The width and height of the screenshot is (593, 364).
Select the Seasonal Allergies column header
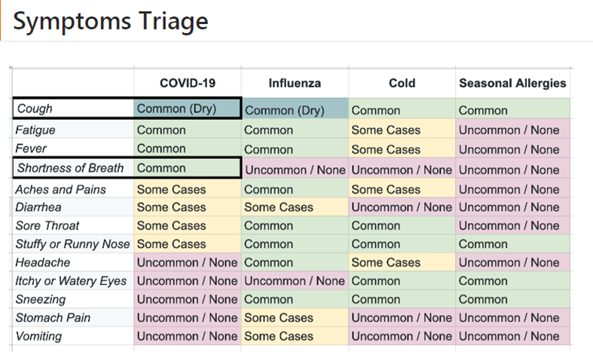512,83
